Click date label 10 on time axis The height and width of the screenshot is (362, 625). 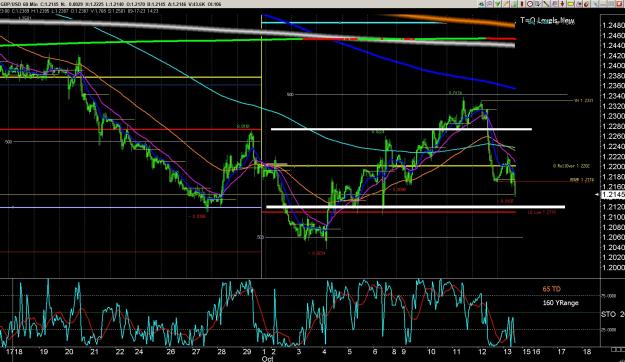tap(431, 352)
